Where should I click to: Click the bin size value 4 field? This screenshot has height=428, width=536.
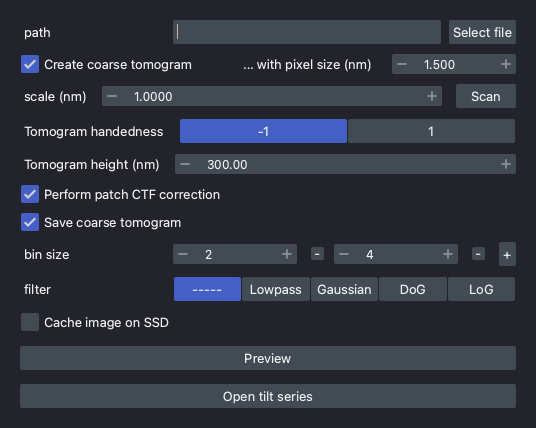tap(396, 254)
